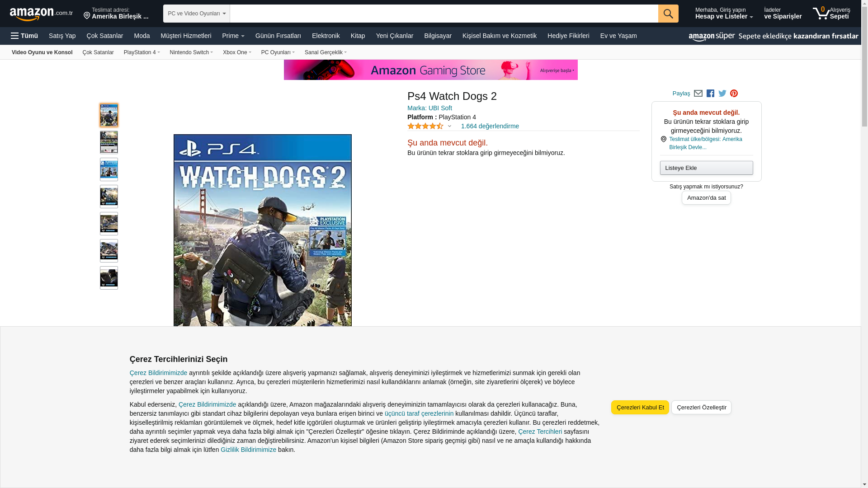Image resolution: width=868 pixels, height=488 pixels.
Task: Share product via email icon
Action: pyautogui.click(x=698, y=94)
